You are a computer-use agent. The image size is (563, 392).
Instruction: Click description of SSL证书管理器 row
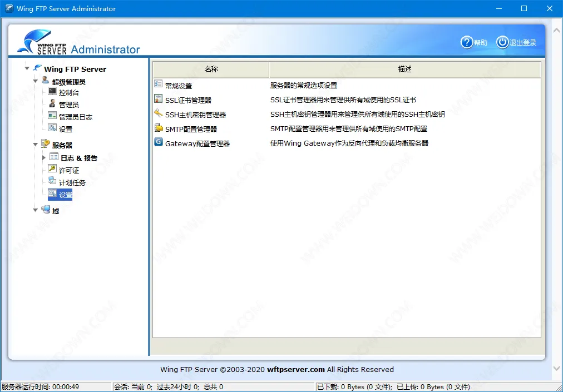click(343, 100)
